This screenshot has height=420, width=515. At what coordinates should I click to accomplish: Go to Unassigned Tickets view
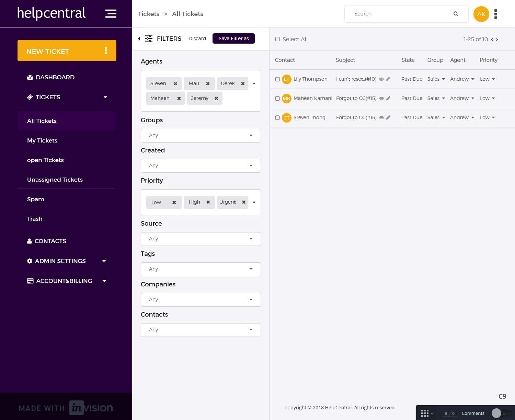(55, 180)
